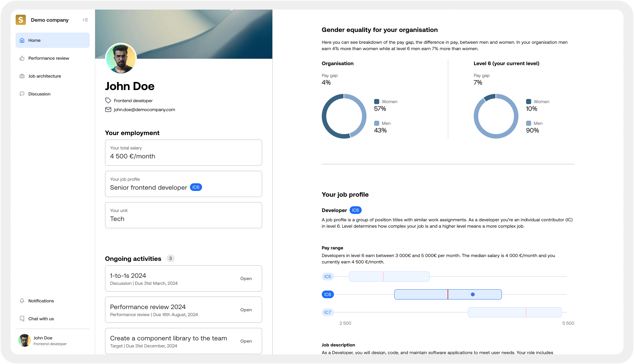This screenshot has height=364, width=634.
Task: Click the Performance review thumbs-up icon
Action: pos(22,58)
